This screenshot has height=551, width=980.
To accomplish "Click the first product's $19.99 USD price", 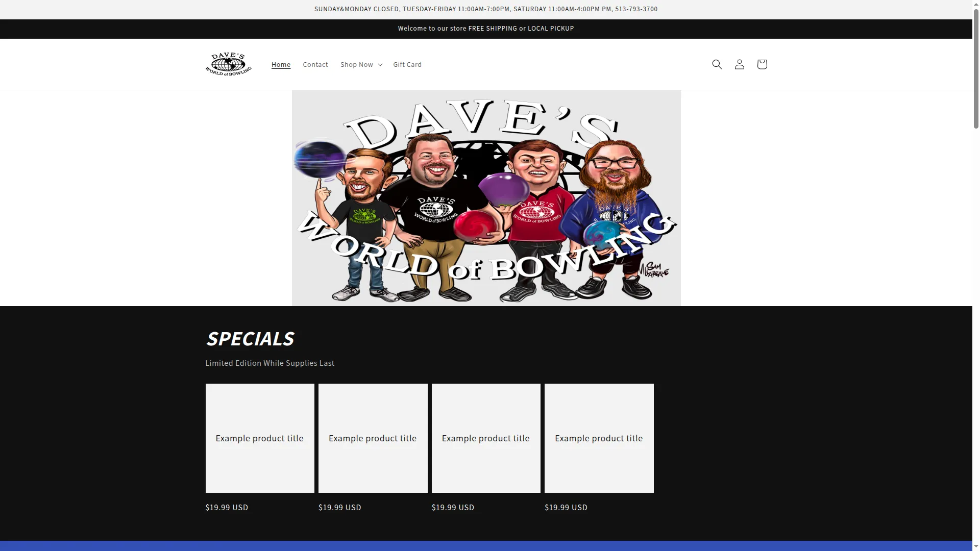I will point(227,508).
